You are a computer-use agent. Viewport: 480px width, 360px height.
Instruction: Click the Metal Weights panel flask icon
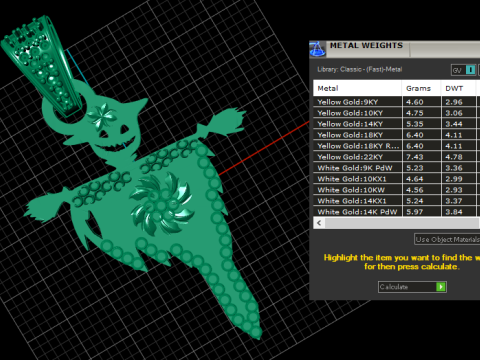(317, 49)
